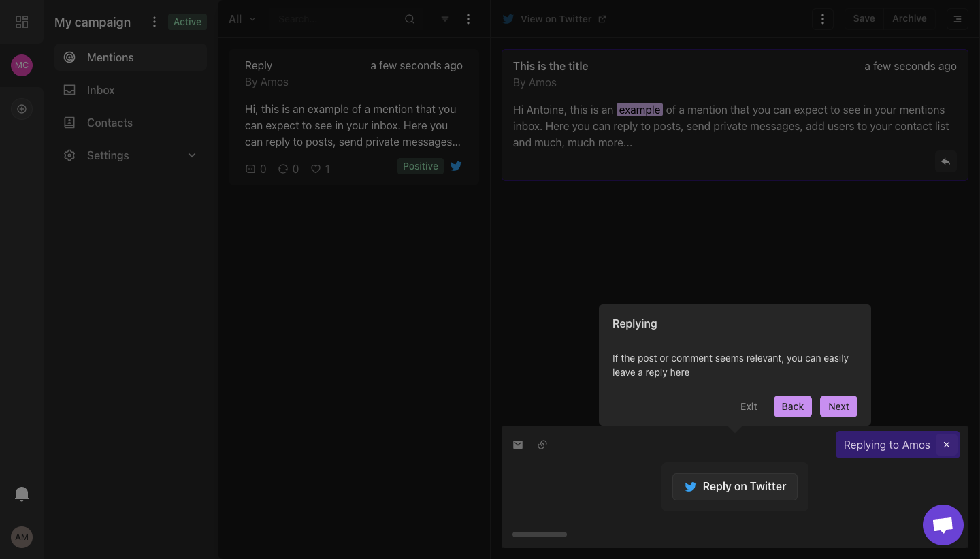
Task: Dismiss the Replying to Amos tag
Action: (947, 445)
